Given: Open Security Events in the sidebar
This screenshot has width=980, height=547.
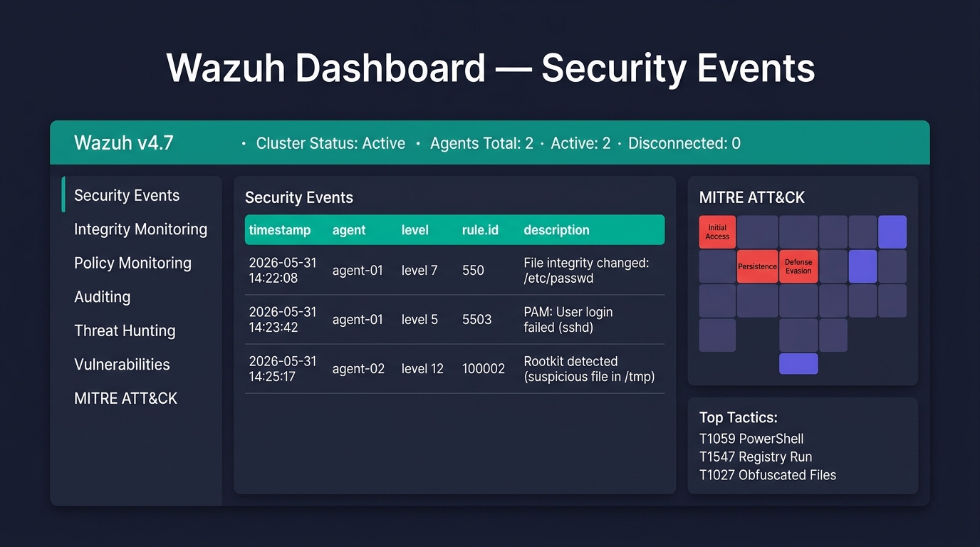Looking at the screenshot, I should [x=127, y=195].
